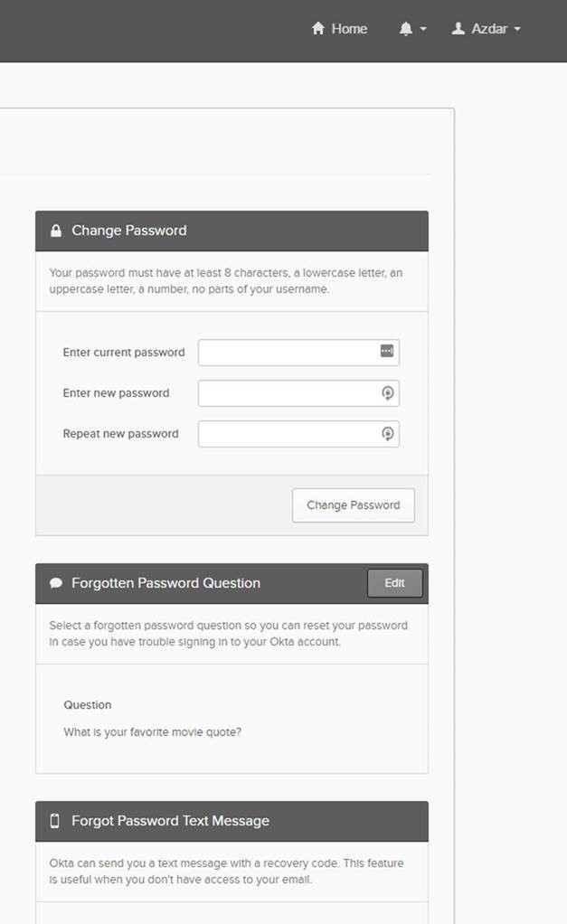Click the Forgot Password Text Message header title

pos(170,821)
